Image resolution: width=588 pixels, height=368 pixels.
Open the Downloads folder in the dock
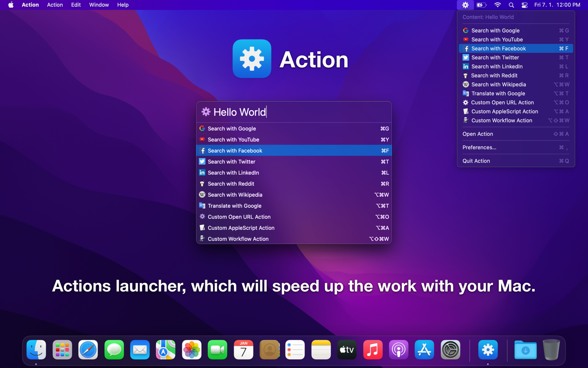(525, 350)
